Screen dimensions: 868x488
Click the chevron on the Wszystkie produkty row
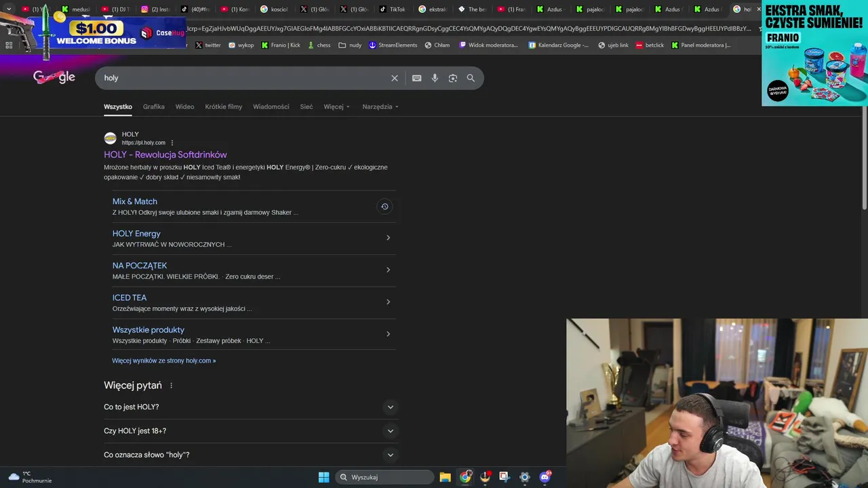tap(388, 333)
